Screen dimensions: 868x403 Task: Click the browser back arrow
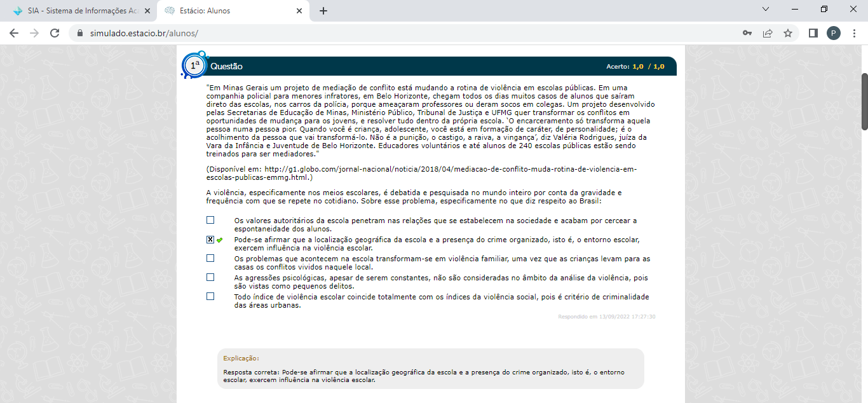coord(14,33)
